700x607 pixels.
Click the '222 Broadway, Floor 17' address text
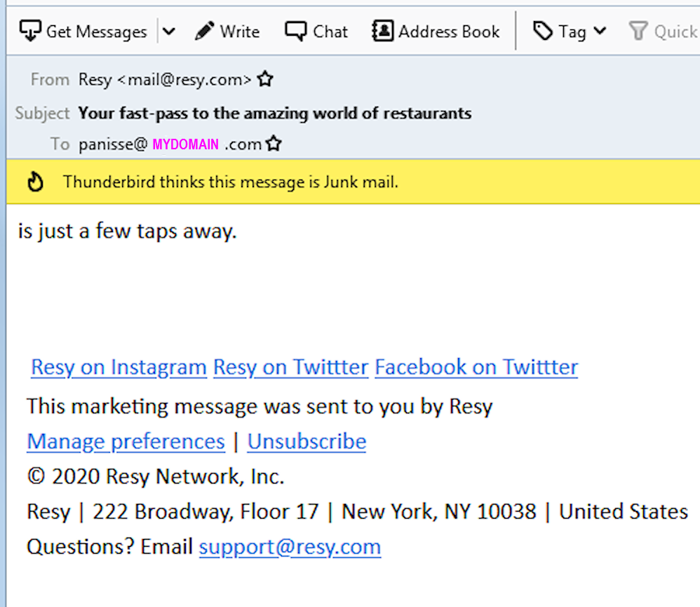[x=206, y=512]
